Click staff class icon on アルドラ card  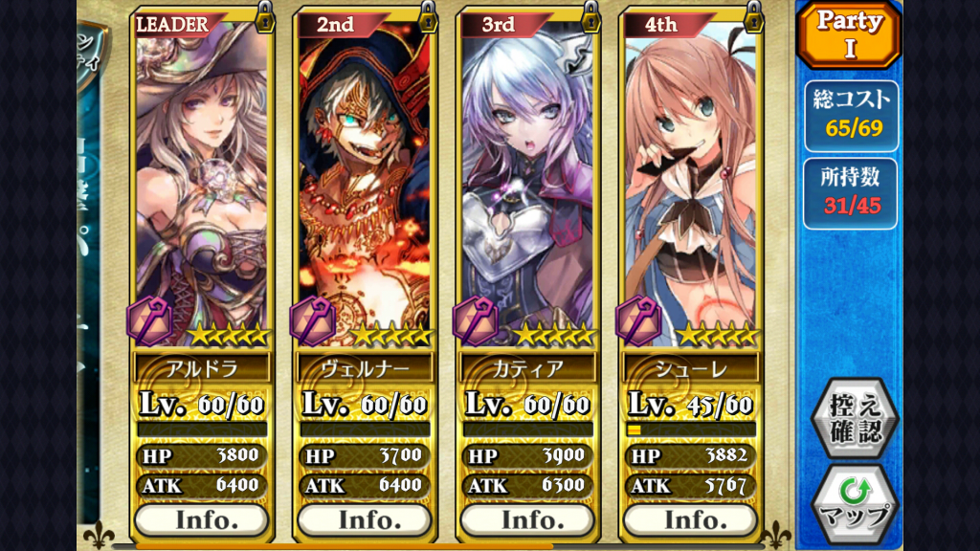150,321
